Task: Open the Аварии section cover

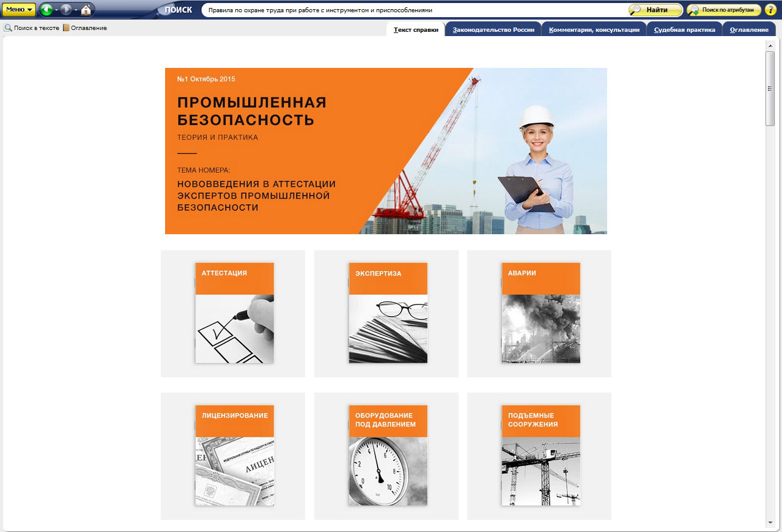Action: [x=540, y=313]
